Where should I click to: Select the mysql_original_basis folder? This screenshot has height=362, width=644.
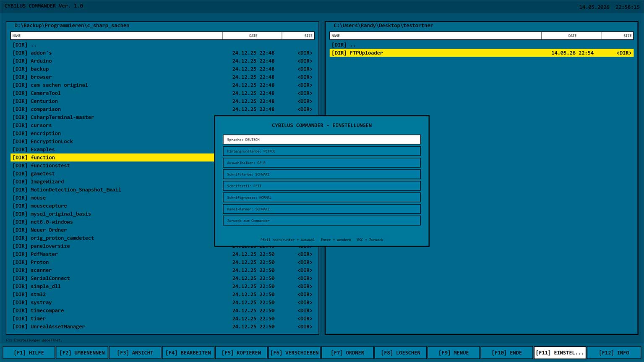tap(112, 214)
